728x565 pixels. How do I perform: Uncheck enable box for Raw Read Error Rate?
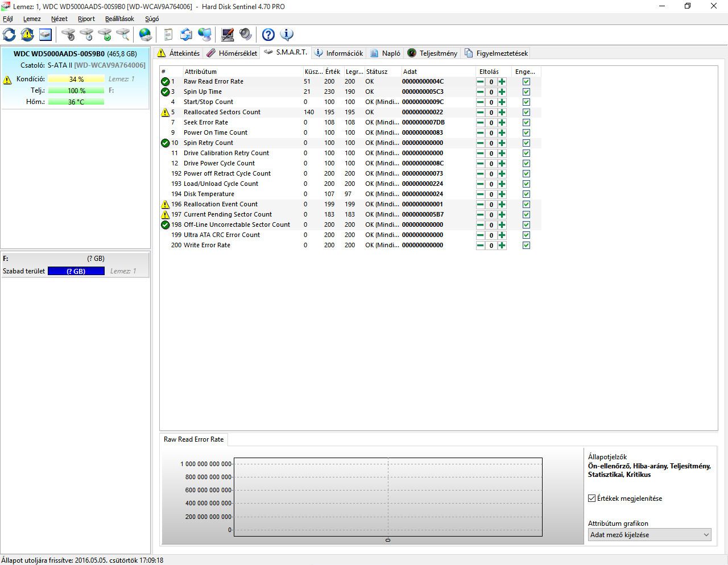526,82
